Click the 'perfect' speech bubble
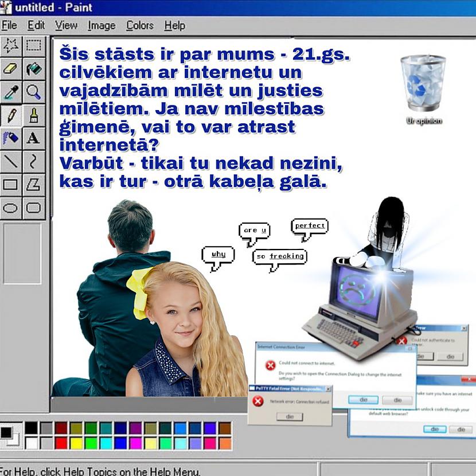The width and height of the screenshot is (476, 476). click(310, 229)
